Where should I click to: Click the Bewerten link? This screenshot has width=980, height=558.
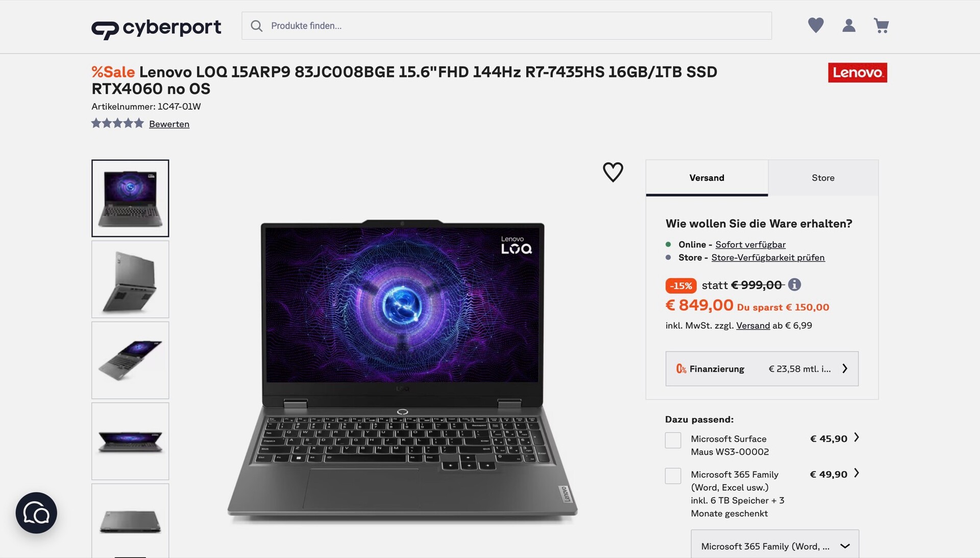[169, 124]
